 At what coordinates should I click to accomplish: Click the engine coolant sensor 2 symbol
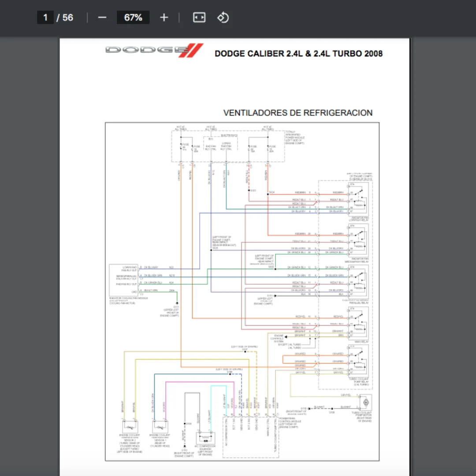coord(129,427)
